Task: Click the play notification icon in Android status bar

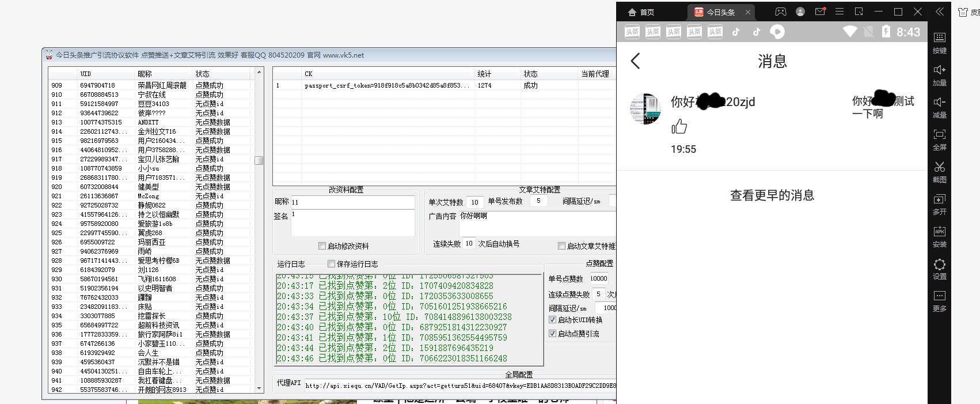Action: pyautogui.click(x=777, y=32)
